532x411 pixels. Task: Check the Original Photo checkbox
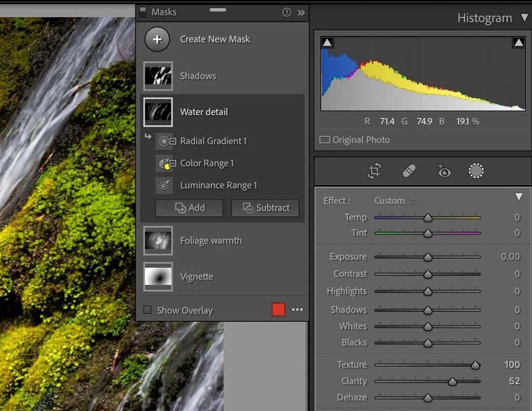325,140
